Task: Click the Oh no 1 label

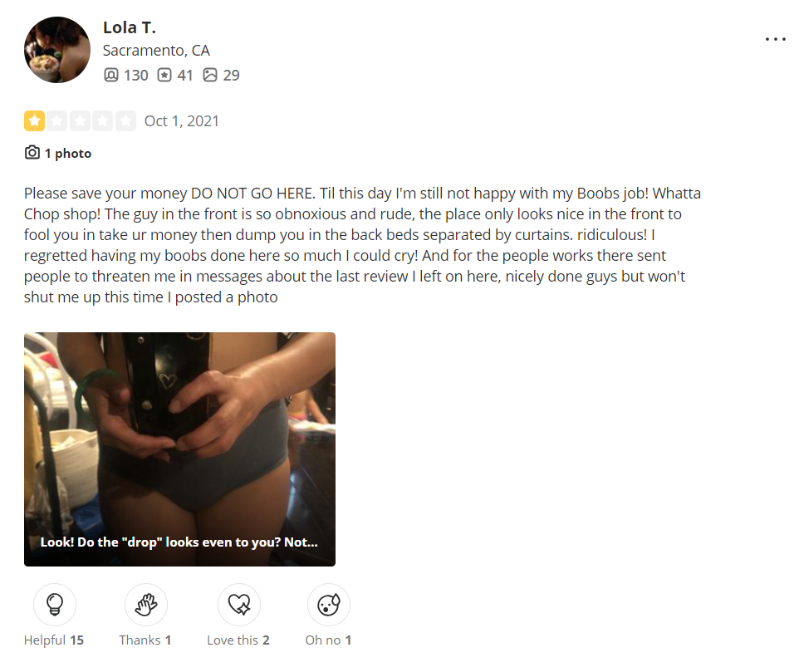Action: coord(328,640)
